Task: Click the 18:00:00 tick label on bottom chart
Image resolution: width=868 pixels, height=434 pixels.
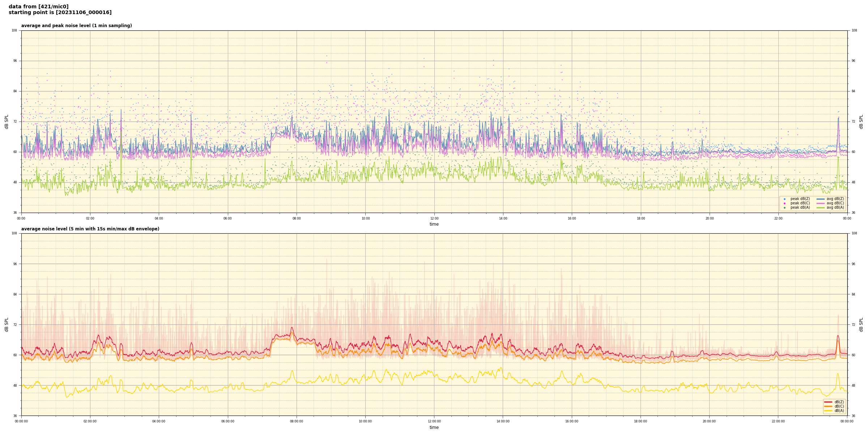Action: [x=641, y=421]
